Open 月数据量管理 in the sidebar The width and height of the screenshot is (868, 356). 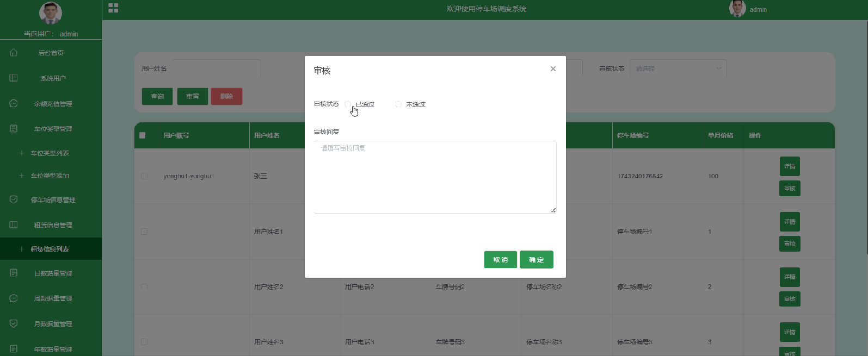53,324
